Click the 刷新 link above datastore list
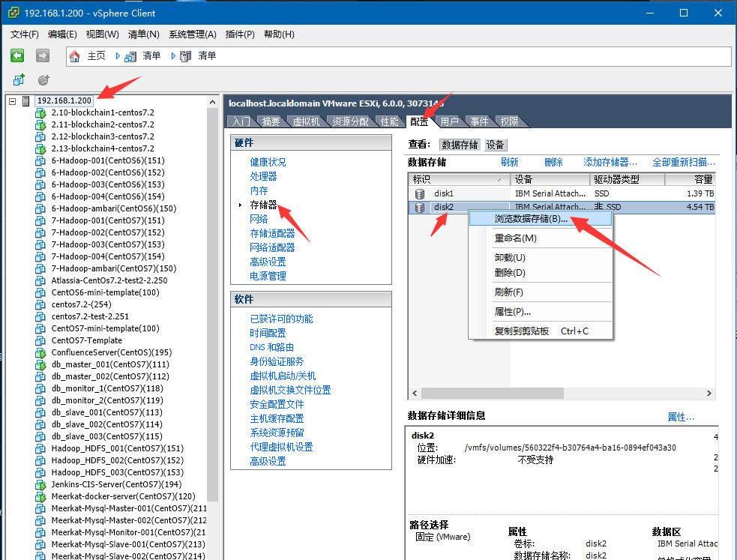The height and width of the screenshot is (560, 737). pos(510,162)
